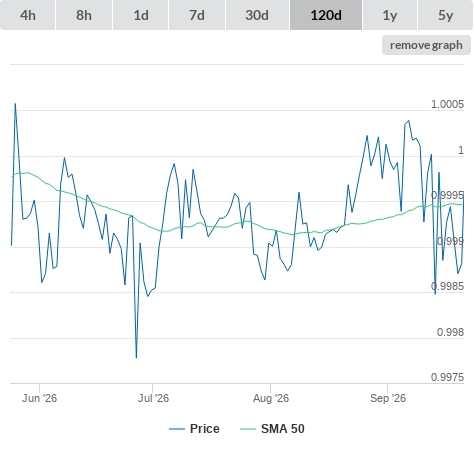Click the remove graph button
The image size is (474, 455).
click(x=426, y=45)
